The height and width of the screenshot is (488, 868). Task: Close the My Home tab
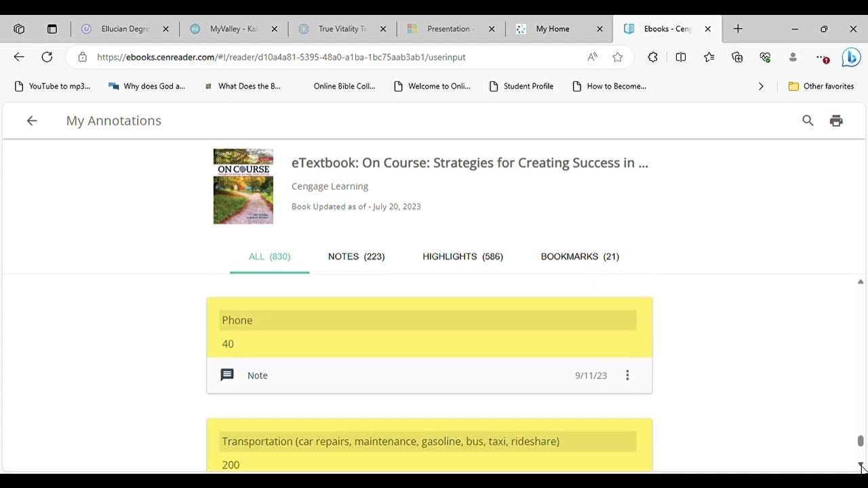pos(599,29)
